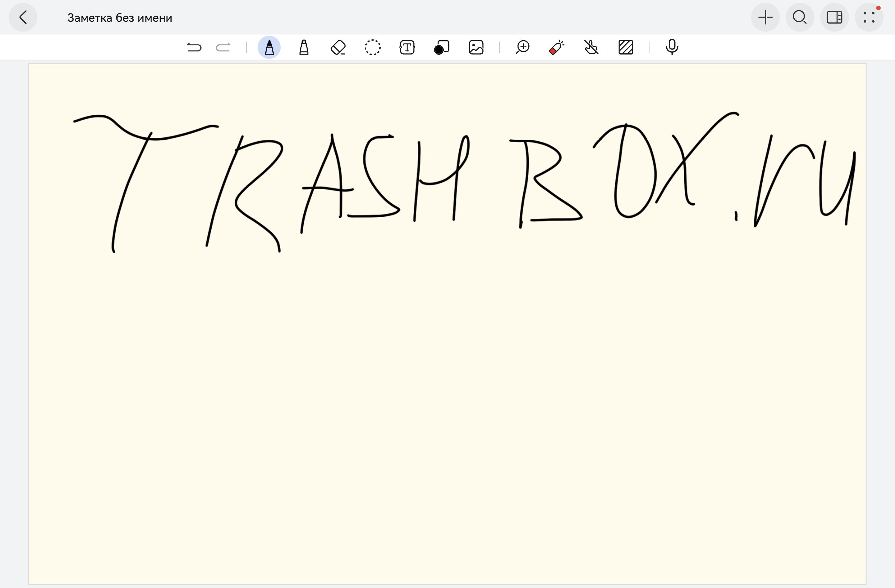Screen dimensions: 895x588
Task: Insert an image into the note
Action: coord(476,47)
